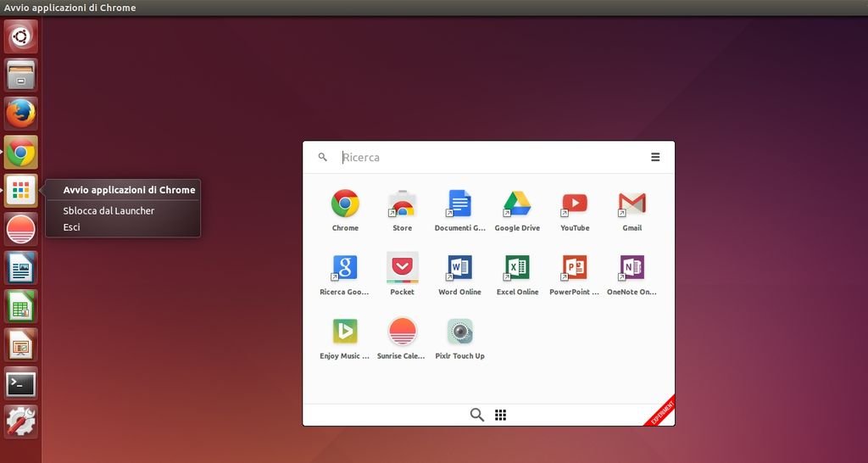Viewport: 868px width, 463px height.
Task: Open Firefox from the Ubuntu dock
Action: click(x=21, y=113)
